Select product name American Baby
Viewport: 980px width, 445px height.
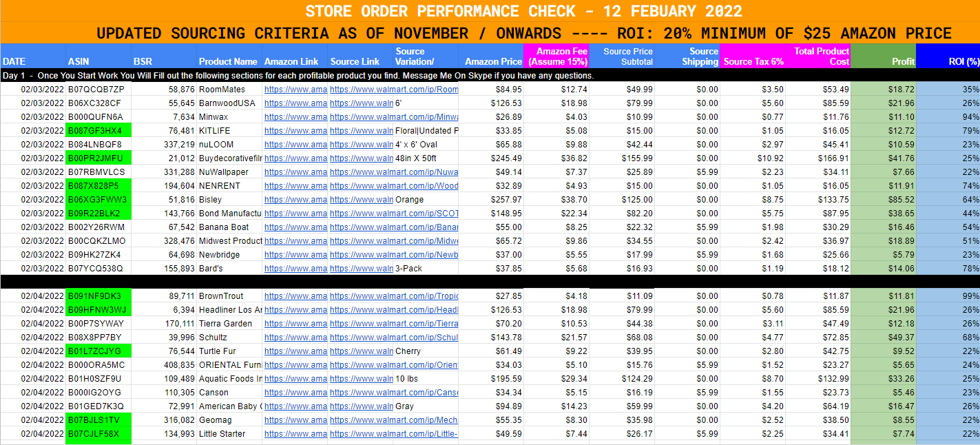click(229, 406)
